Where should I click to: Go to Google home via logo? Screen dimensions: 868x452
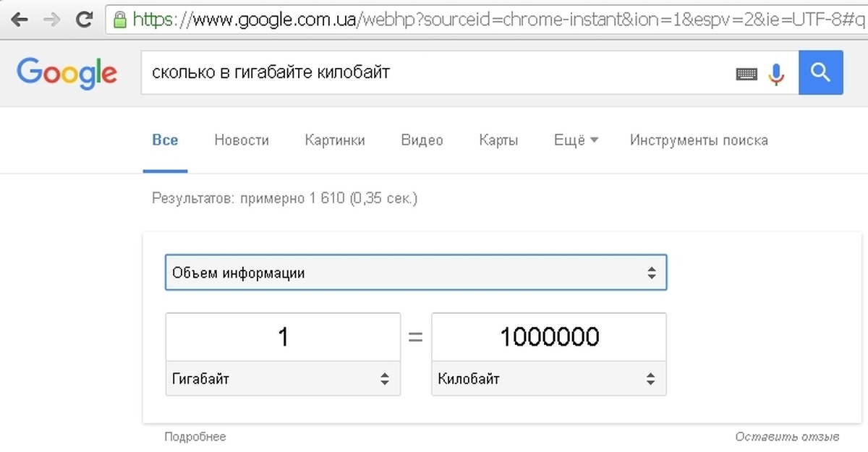point(67,73)
